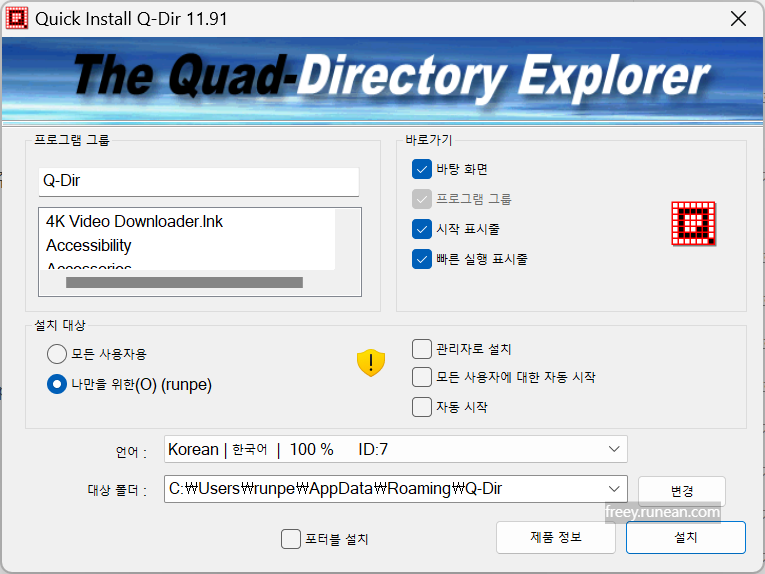This screenshot has width=765, height=574.
Task: Toggle the 바탕 화면 shortcut checkbox
Action: 422,169
